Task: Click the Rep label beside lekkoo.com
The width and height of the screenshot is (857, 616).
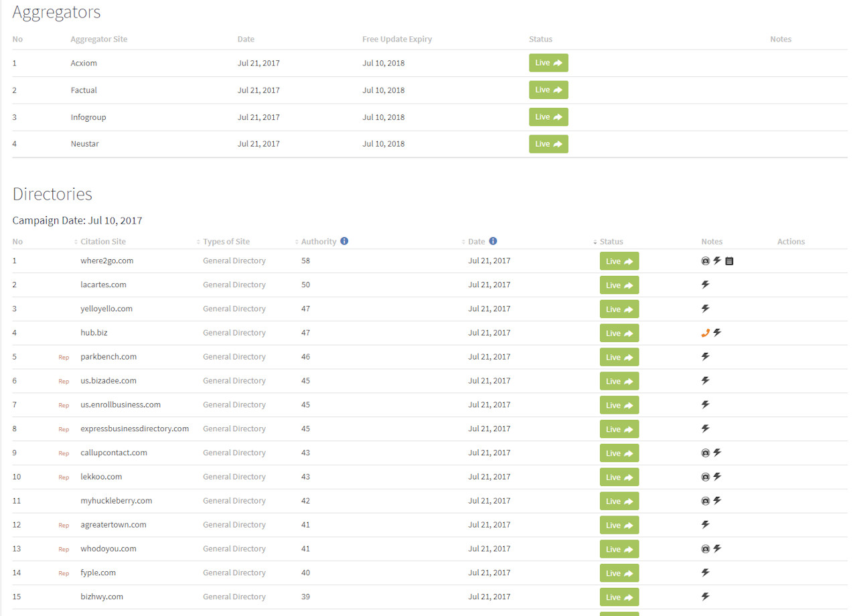Action: 64,477
